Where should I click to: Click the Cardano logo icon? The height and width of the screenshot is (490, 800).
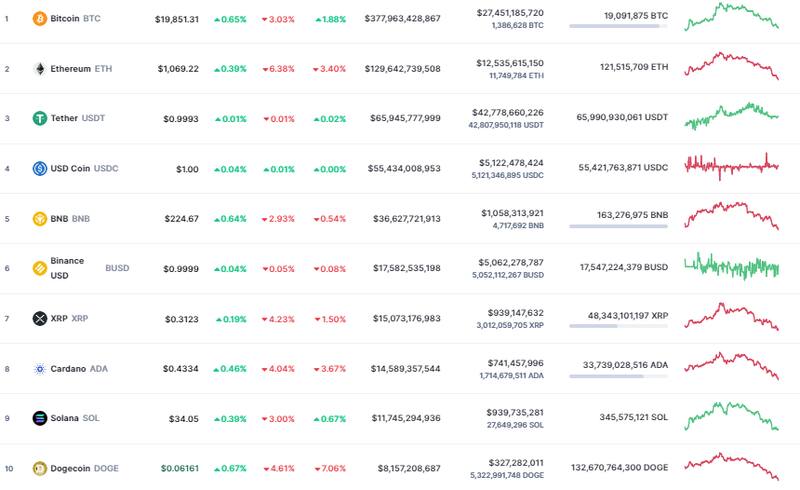pyautogui.click(x=40, y=368)
